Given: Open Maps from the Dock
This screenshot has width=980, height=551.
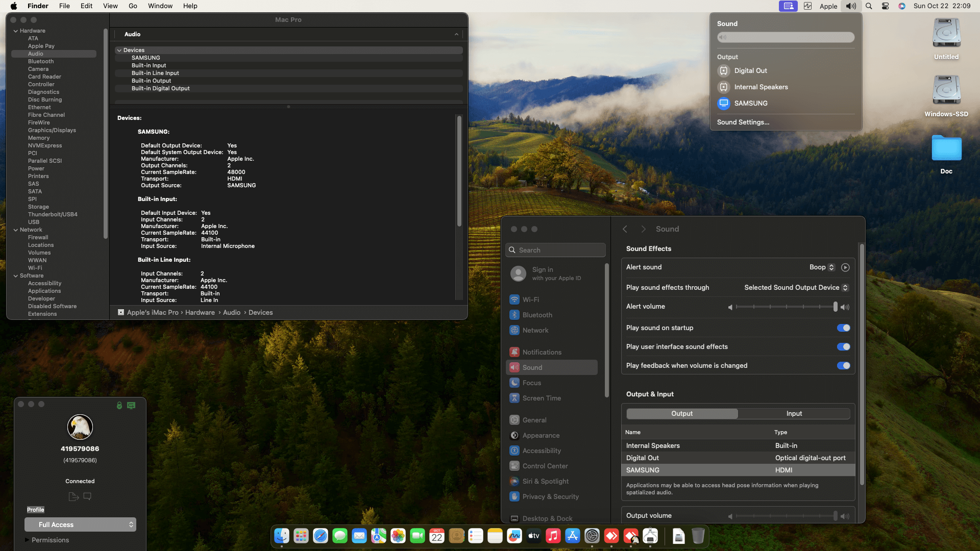Looking at the screenshot, I should click(x=379, y=536).
